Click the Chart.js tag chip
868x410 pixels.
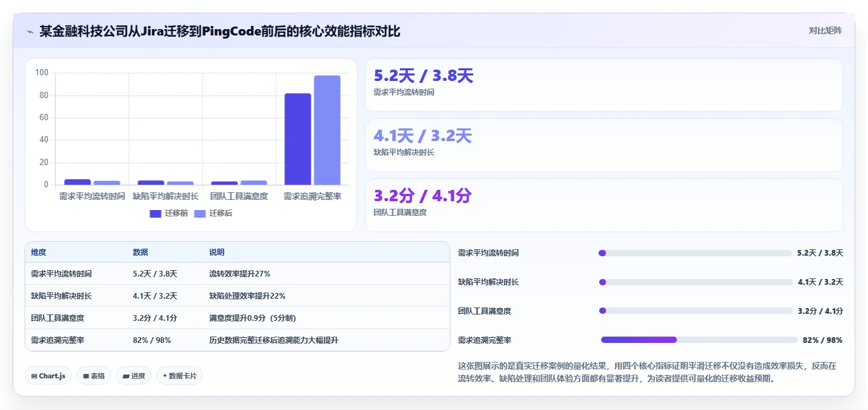pos(49,375)
